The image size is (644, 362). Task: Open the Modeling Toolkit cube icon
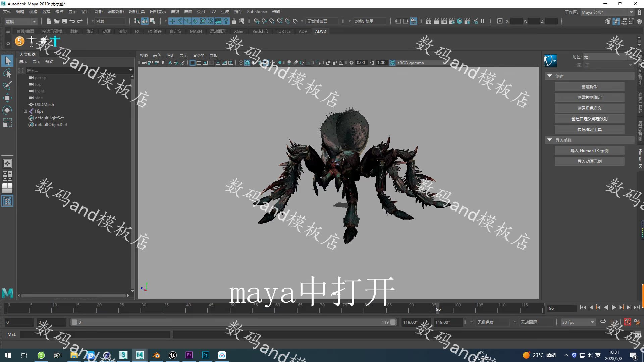coord(608,21)
